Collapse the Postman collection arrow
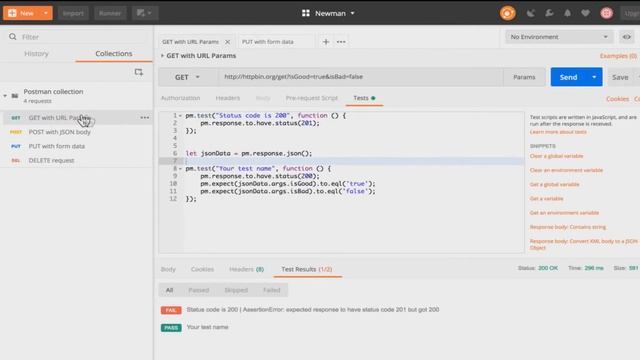The image size is (640, 360). click(x=5, y=96)
